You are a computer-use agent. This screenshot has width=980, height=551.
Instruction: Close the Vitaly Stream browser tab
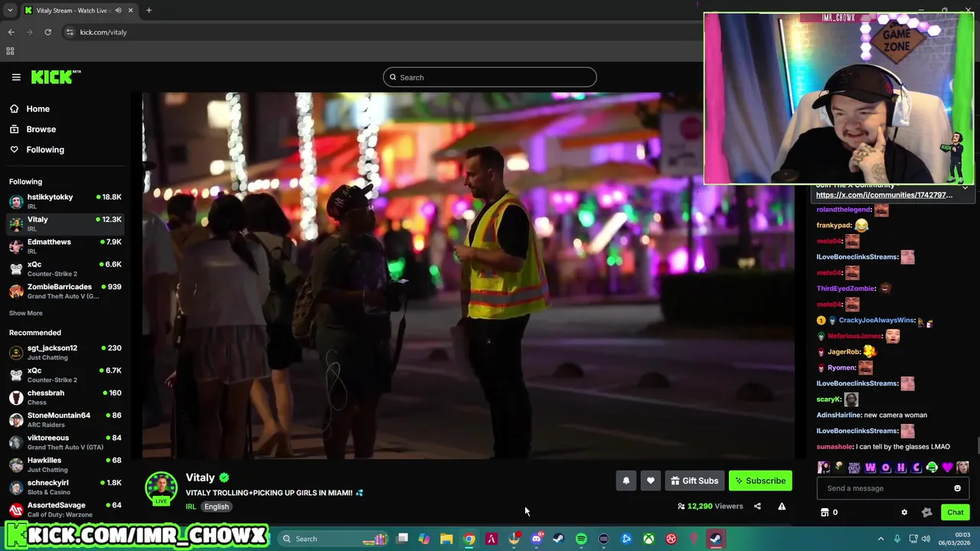click(x=131, y=11)
